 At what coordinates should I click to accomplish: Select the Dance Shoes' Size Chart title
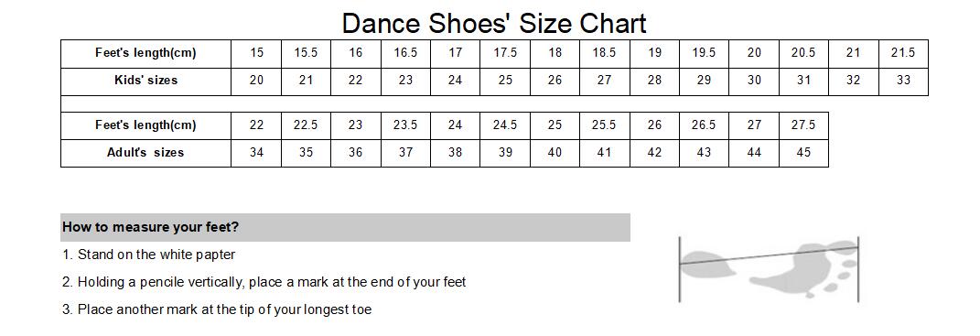click(494, 24)
